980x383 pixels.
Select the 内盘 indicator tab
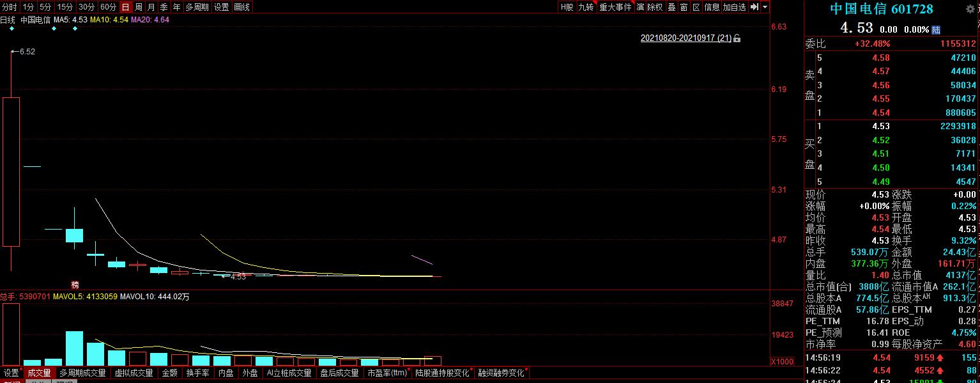tap(226, 373)
